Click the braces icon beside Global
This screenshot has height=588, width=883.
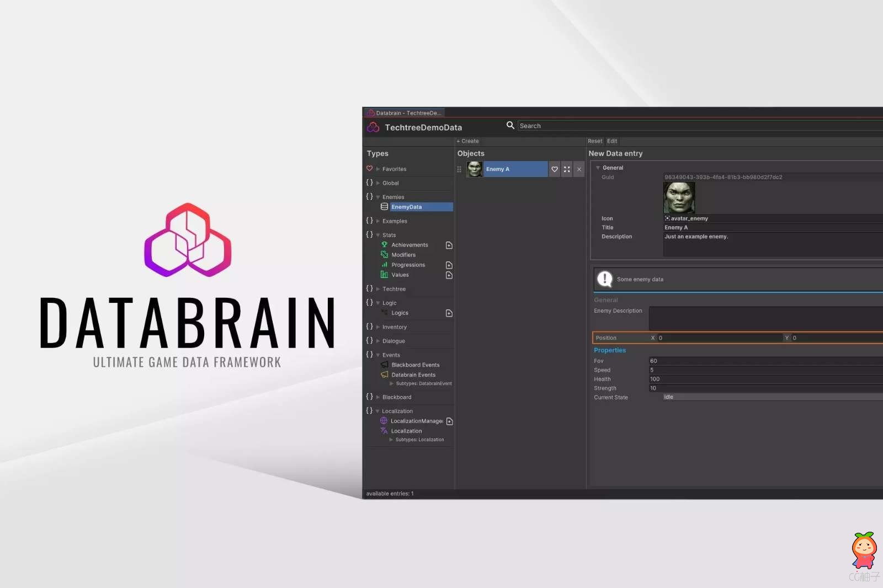coord(369,183)
